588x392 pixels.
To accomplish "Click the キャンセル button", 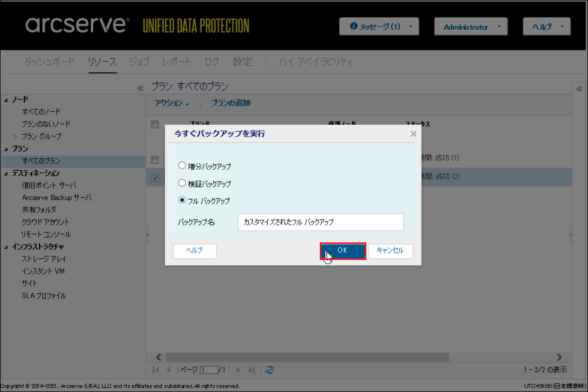I will (390, 251).
